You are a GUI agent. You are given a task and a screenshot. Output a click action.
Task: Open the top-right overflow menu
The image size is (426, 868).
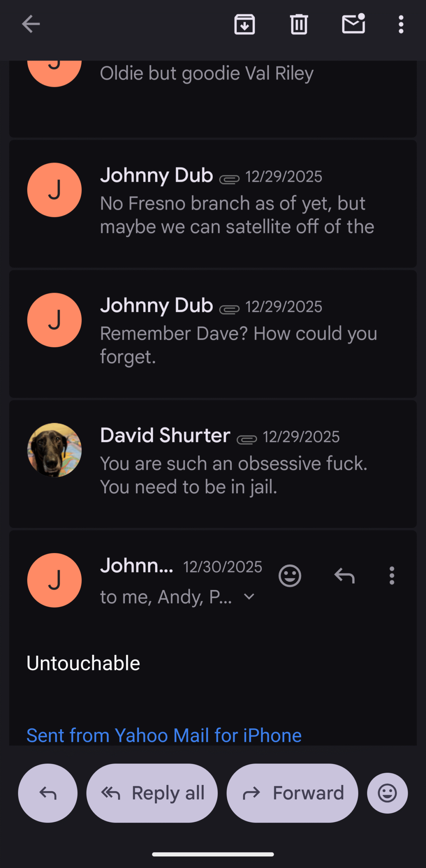401,24
